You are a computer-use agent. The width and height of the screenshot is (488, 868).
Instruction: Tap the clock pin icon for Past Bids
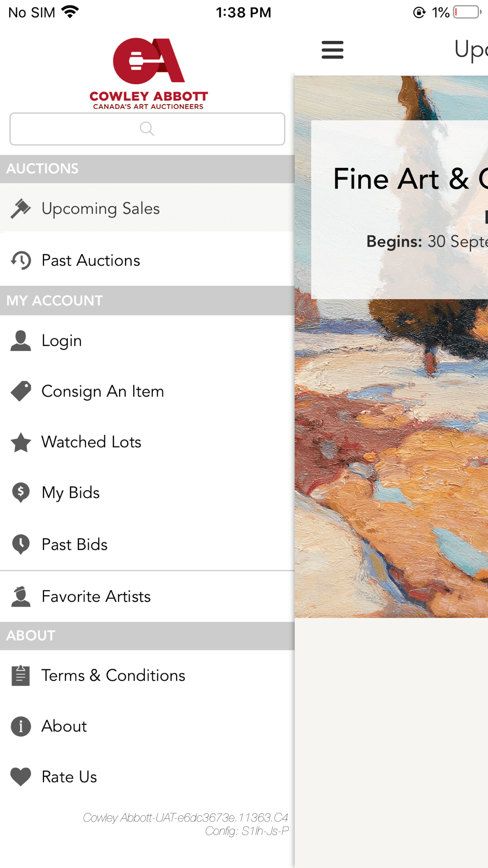pos(20,544)
